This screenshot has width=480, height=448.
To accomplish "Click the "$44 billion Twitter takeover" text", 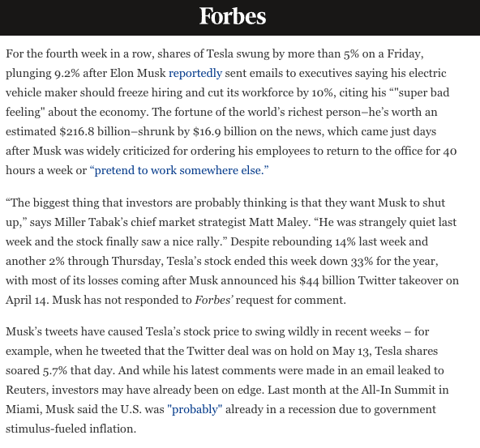I will [x=373, y=281].
